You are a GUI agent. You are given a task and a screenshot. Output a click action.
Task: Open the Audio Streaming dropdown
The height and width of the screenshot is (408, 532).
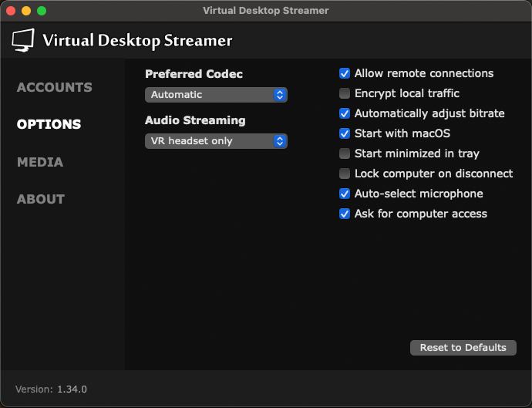coord(216,141)
